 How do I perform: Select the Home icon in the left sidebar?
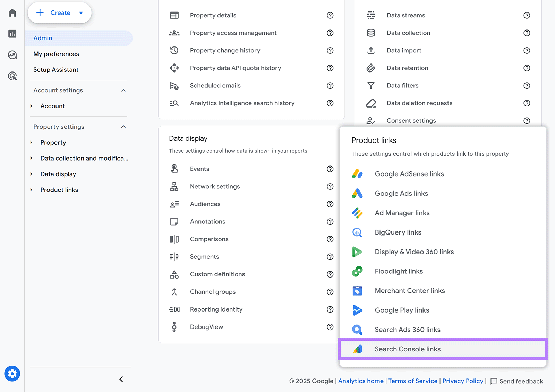pos(12,12)
